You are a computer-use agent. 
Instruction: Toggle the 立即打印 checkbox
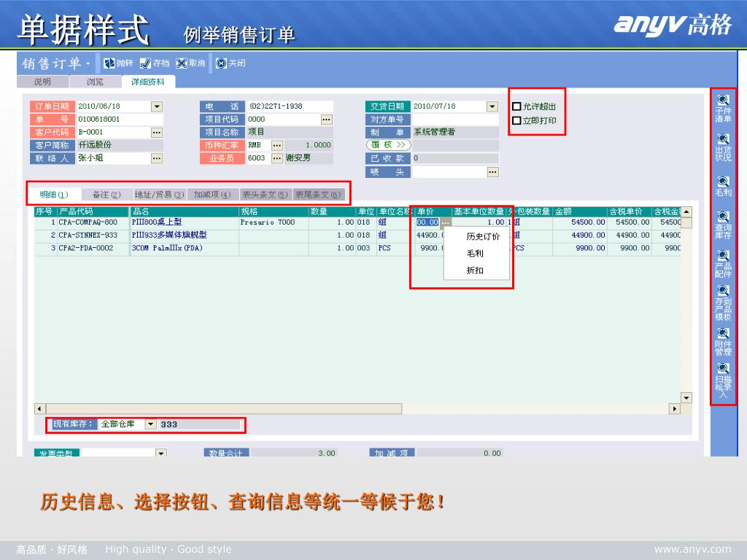point(516,121)
